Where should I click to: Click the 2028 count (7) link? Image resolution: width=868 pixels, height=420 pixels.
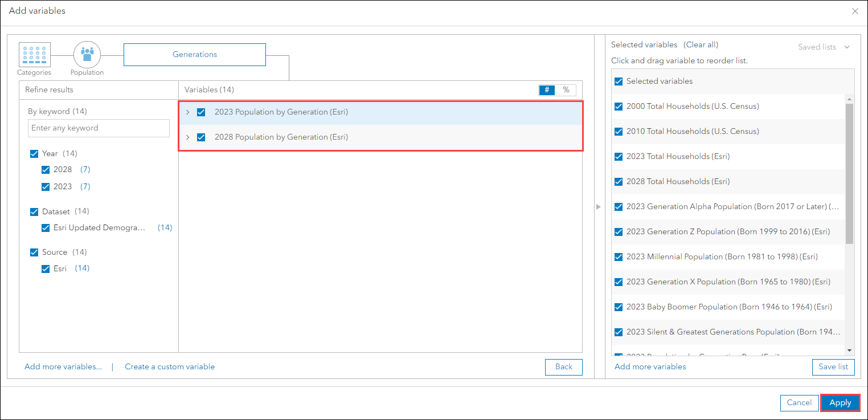click(x=85, y=170)
